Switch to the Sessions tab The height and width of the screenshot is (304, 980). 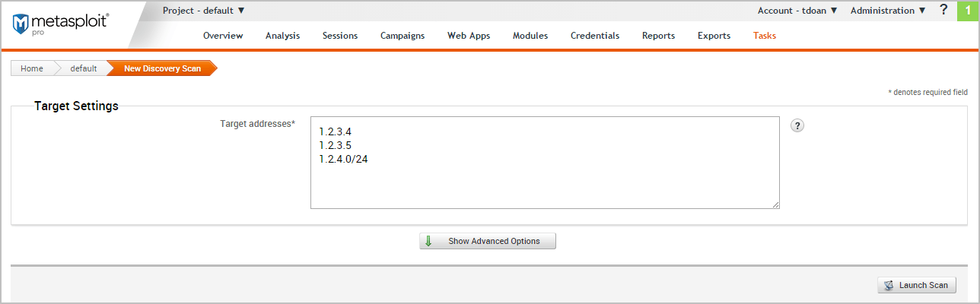point(339,36)
